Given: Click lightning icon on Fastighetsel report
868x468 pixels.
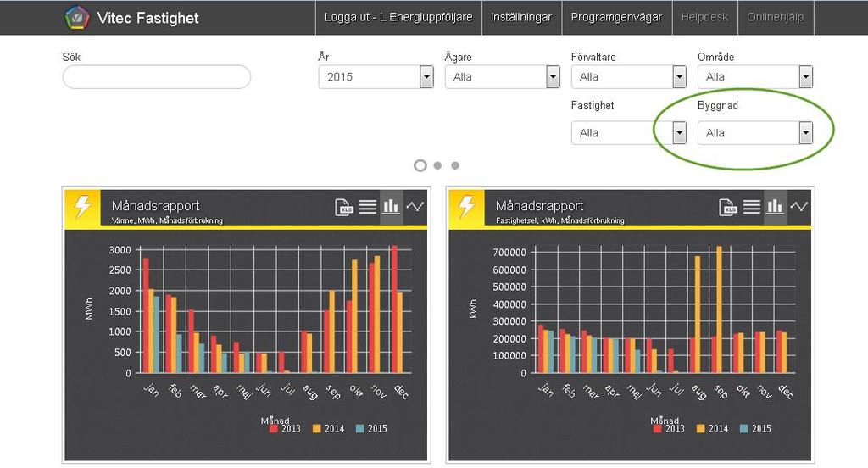Looking at the screenshot, I should 467,207.
